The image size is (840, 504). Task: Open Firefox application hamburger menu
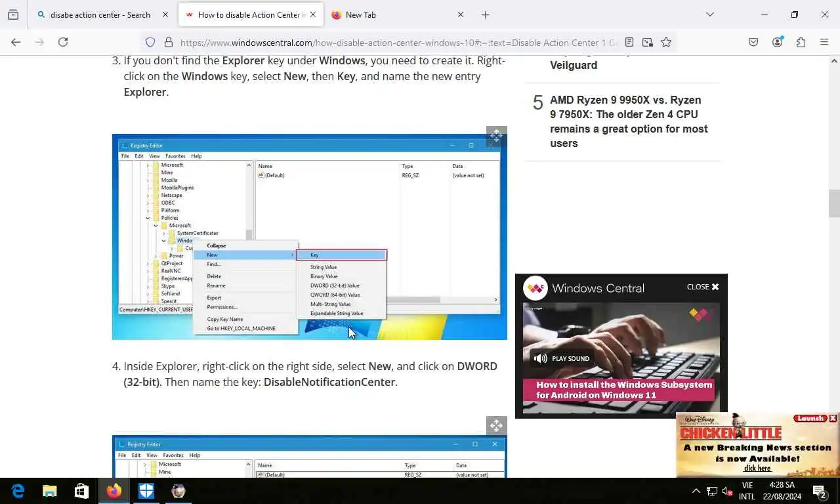824,42
